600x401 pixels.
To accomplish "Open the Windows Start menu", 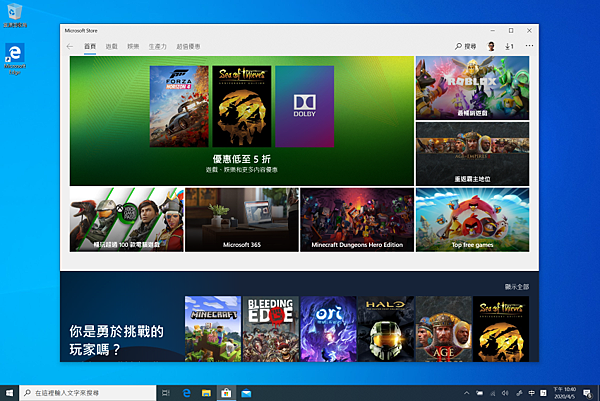I will pos(9,393).
